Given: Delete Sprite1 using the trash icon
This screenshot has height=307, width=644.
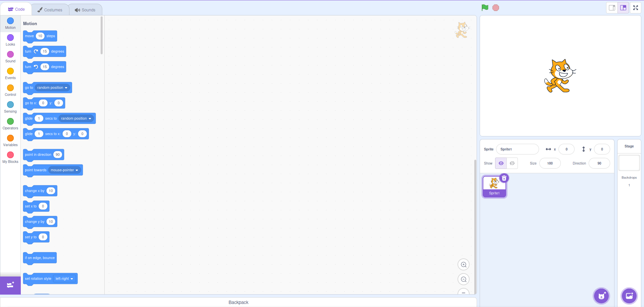Looking at the screenshot, I should (504, 178).
